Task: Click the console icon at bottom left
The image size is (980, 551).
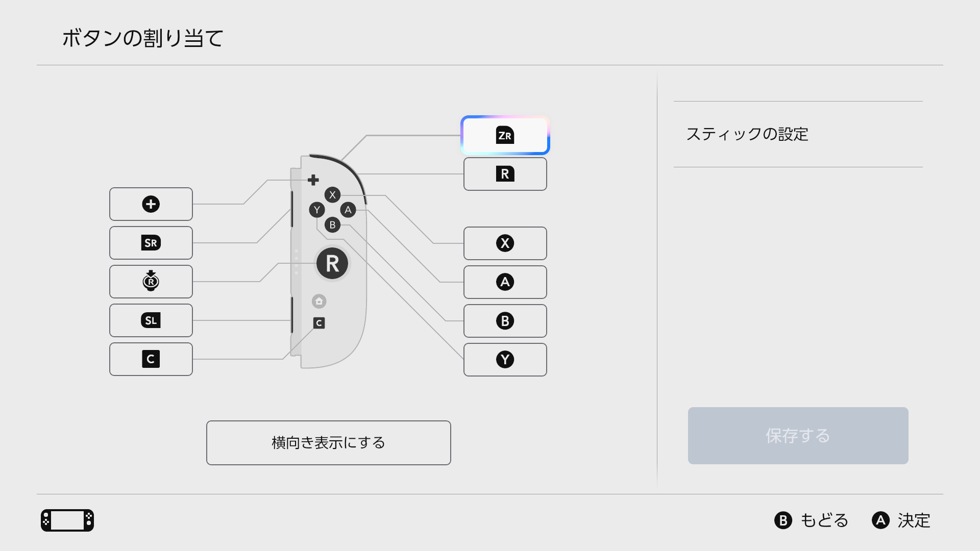Action: point(67,520)
